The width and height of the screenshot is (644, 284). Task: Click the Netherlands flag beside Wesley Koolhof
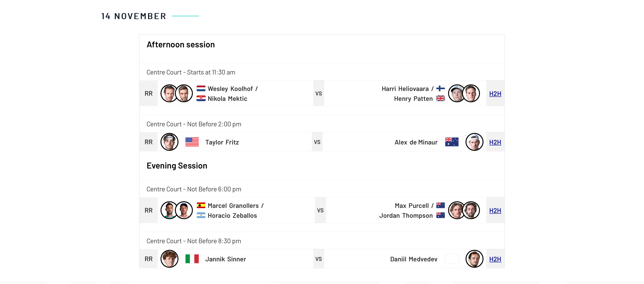pyautogui.click(x=201, y=89)
